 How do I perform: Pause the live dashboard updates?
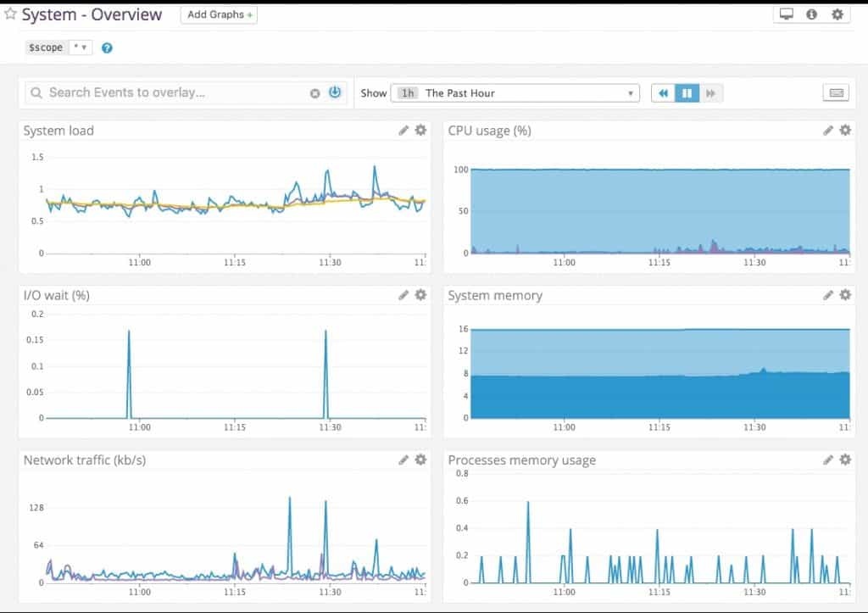(x=688, y=93)
